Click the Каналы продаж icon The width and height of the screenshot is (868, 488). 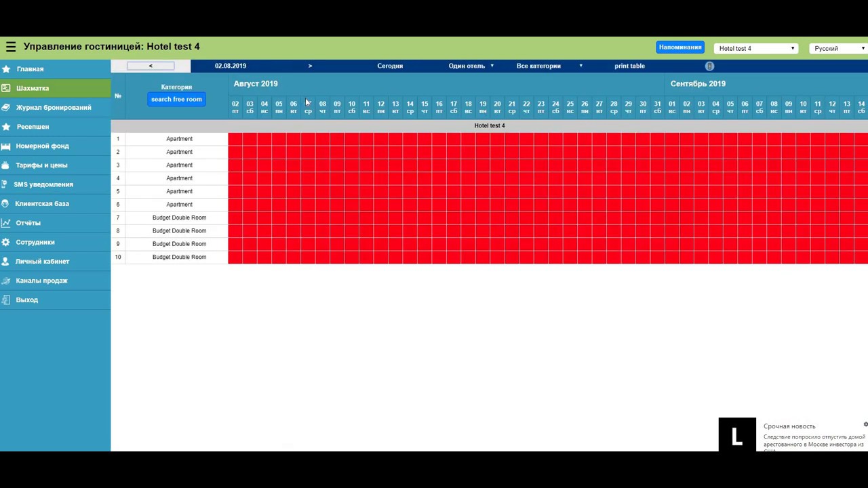(x=6, y=281)
